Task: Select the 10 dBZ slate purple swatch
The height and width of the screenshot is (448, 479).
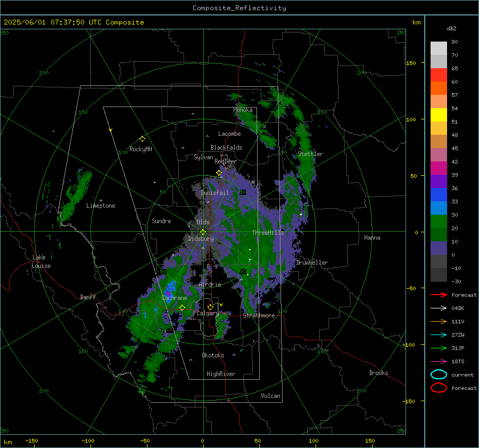Action: tap(439, 248)
